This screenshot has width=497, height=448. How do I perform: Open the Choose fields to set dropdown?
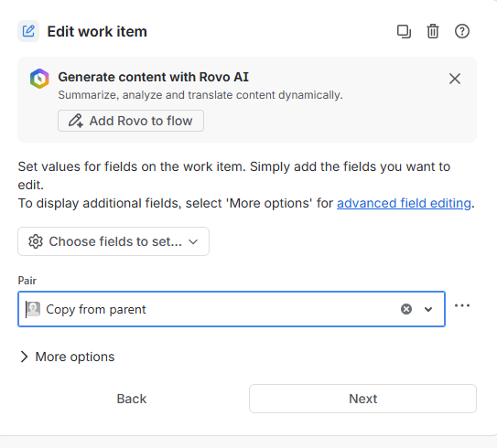point(113,241)
